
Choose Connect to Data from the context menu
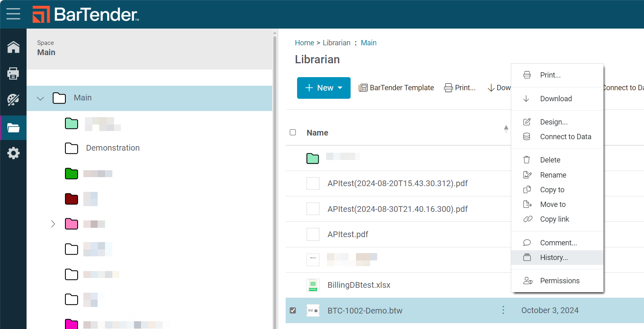pyautogui.click(x=557, y=137)
